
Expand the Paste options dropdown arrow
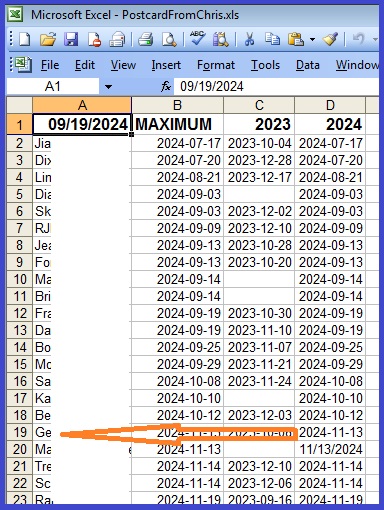(x=312, y=40)
